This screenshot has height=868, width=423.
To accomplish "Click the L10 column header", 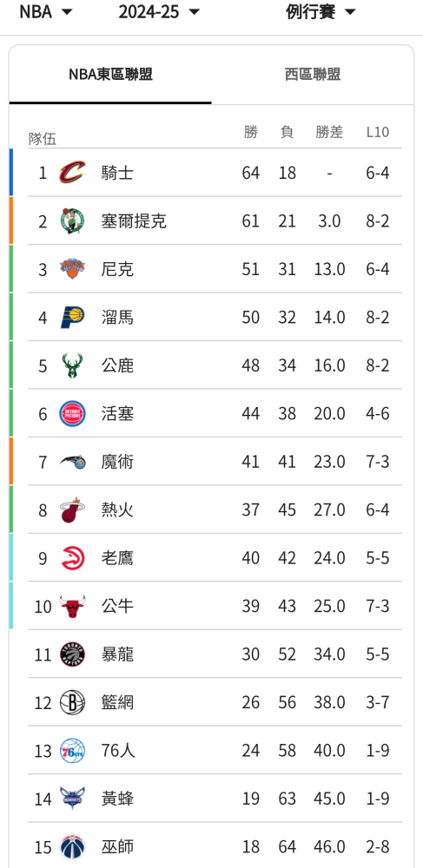I will click(378, 132).
